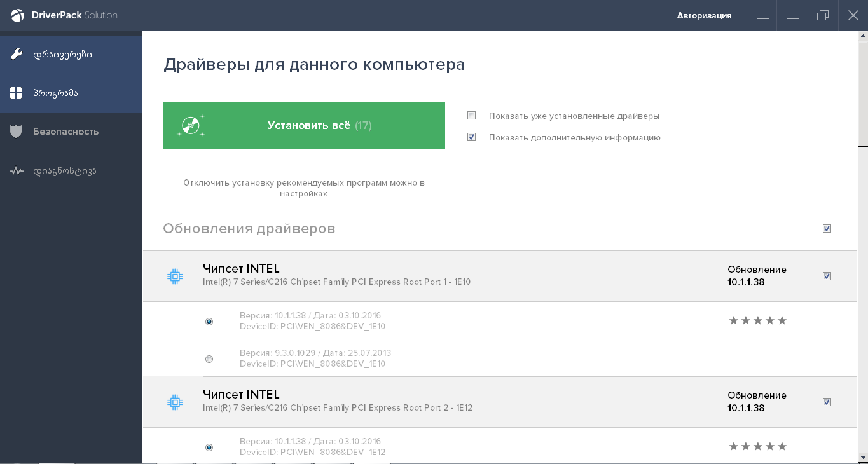Click 'Версия: 9.3.0.1029 / Дата: 25.07.2013' text
This screenshot has height=464, width=868.
315,353
